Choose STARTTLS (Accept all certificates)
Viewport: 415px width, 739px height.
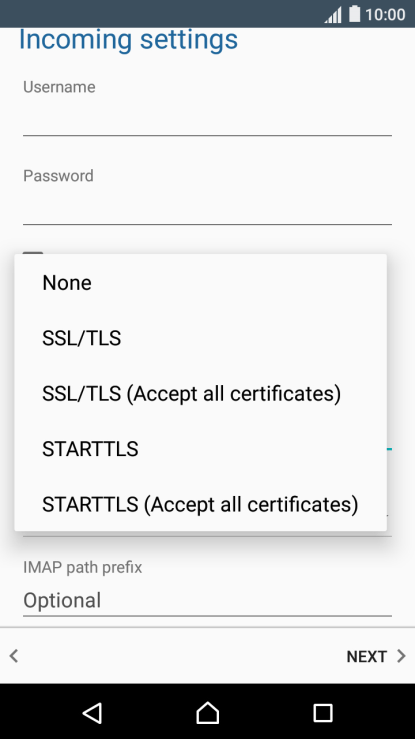(201, 504)
